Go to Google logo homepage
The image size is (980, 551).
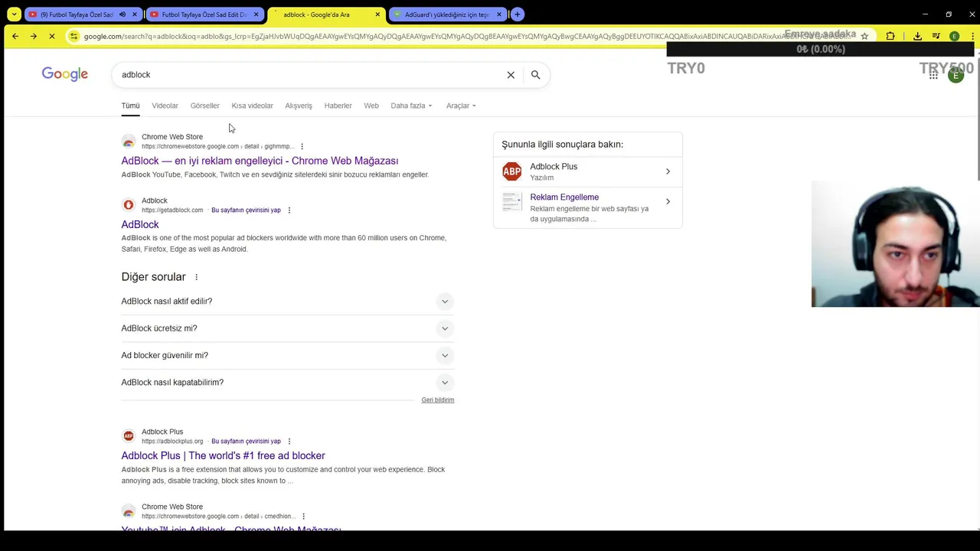click(x=65, y=74)
